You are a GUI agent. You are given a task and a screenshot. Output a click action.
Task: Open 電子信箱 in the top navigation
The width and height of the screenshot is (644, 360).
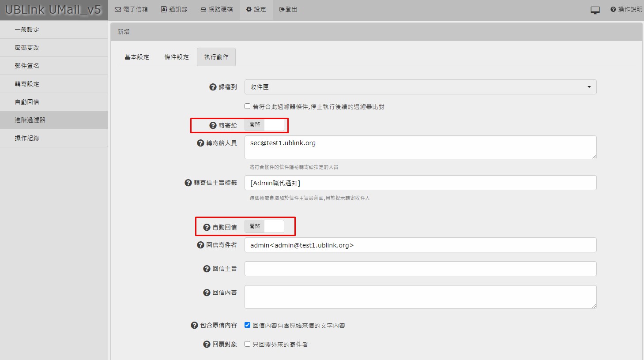[x=132, y=9]
